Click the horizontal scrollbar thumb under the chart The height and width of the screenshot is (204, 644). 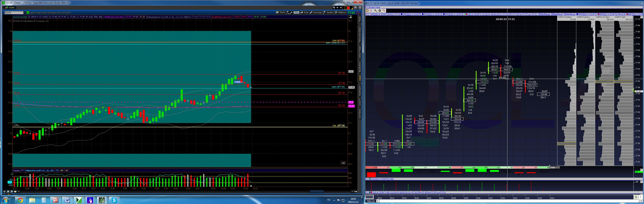click(317, 192)
